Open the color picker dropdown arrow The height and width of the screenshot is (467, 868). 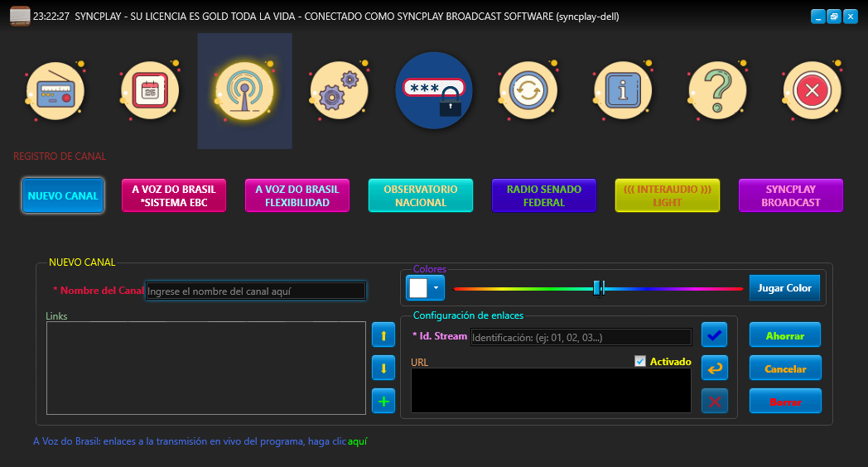[436, 287]
